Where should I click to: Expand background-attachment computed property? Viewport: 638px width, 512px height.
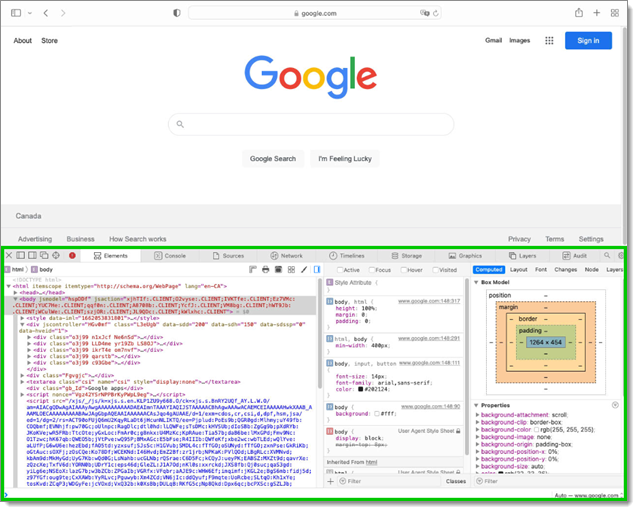coord(478,415)
